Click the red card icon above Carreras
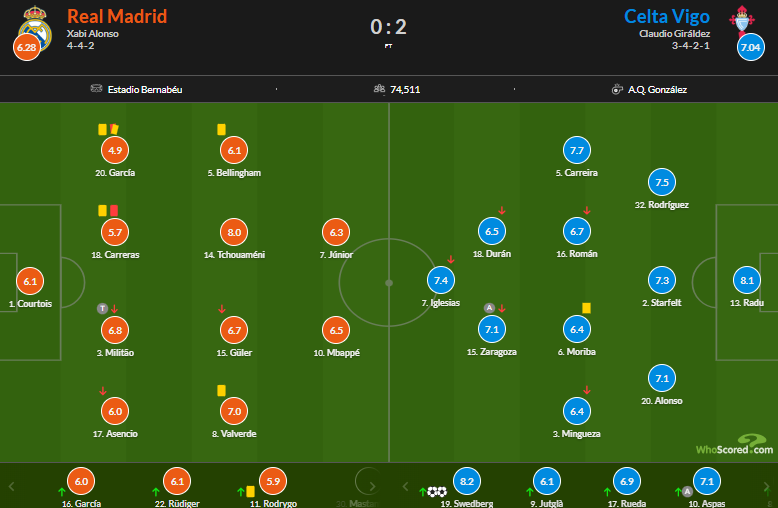Screen dimensions: 778x508 click(x=114, y=210)
